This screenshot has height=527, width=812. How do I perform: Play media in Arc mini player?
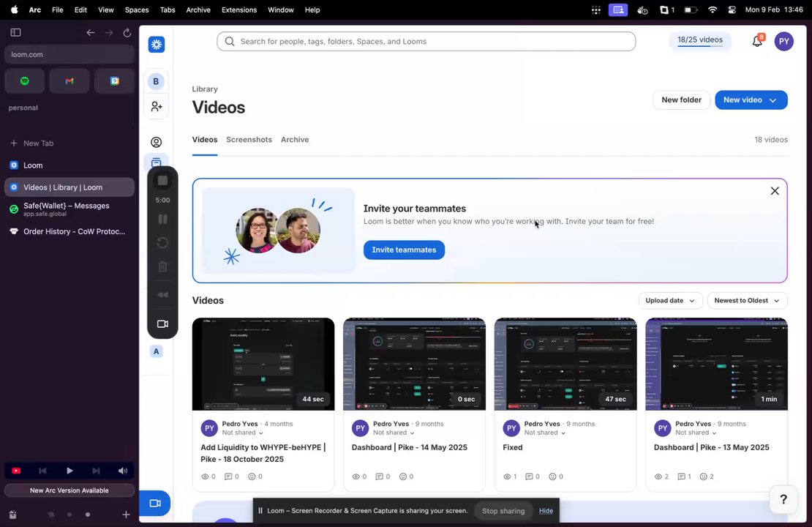tap(69, 471)
